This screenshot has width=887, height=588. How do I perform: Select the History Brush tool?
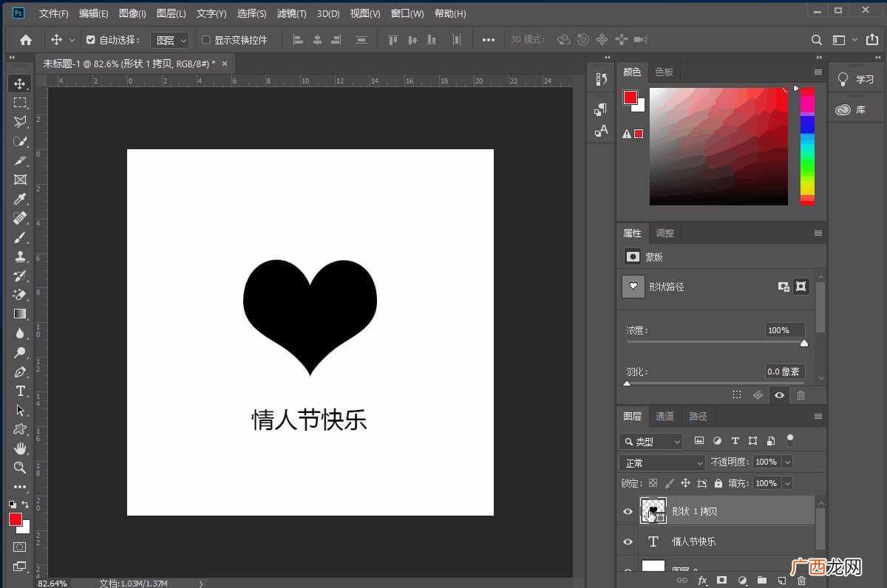click(x=20, y=276)
